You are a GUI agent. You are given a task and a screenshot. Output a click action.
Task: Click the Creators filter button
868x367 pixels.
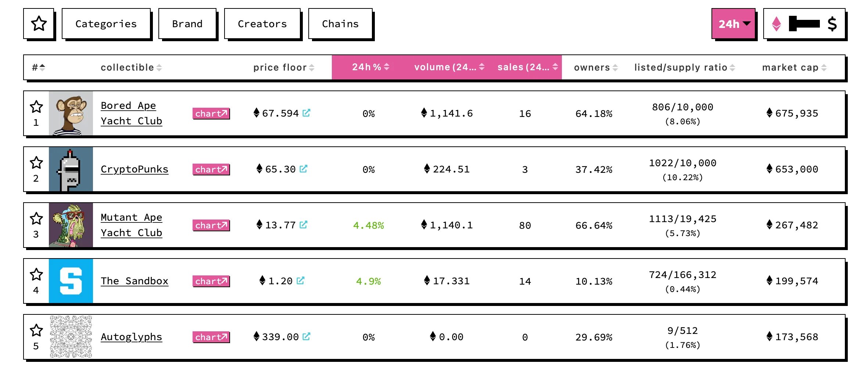pos(262,24)
